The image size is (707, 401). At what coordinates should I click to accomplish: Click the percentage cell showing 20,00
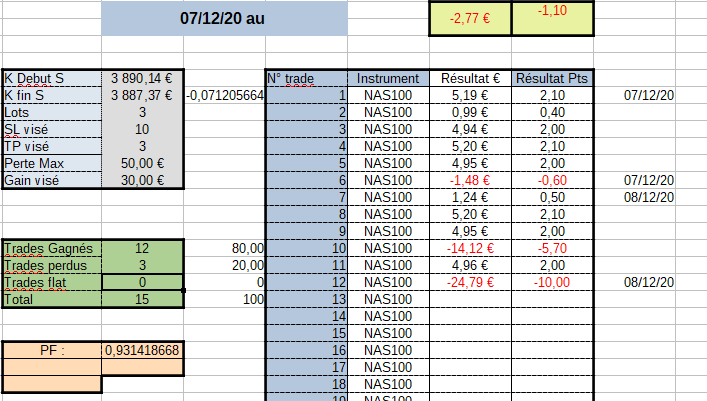tap(225, 266)
